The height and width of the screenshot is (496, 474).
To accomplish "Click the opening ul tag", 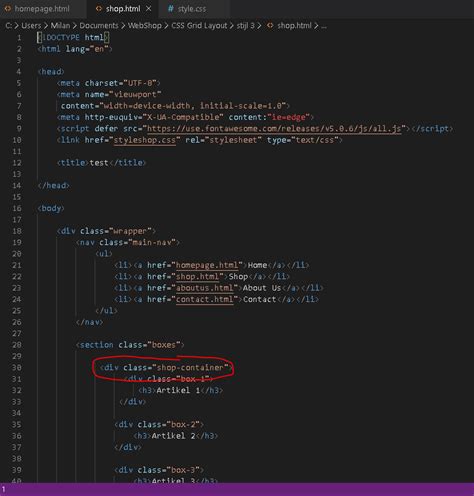I will 104,254.
